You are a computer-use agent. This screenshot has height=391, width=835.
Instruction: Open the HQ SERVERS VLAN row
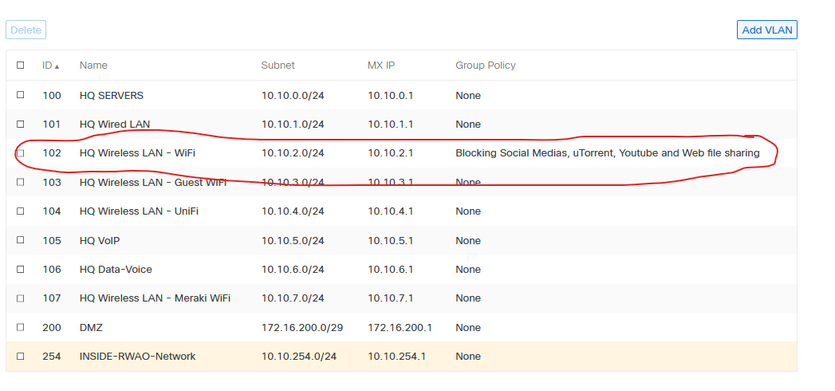tap(111, 96)
